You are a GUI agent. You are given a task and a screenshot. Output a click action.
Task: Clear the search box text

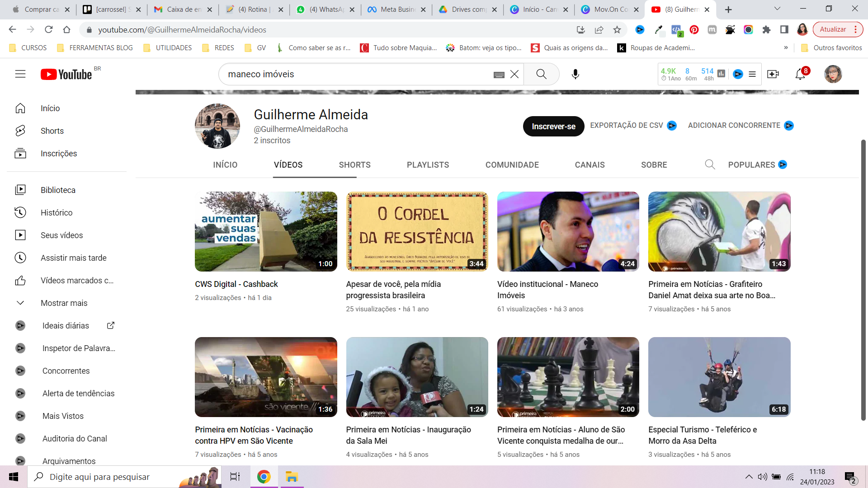tap(514, 74)
